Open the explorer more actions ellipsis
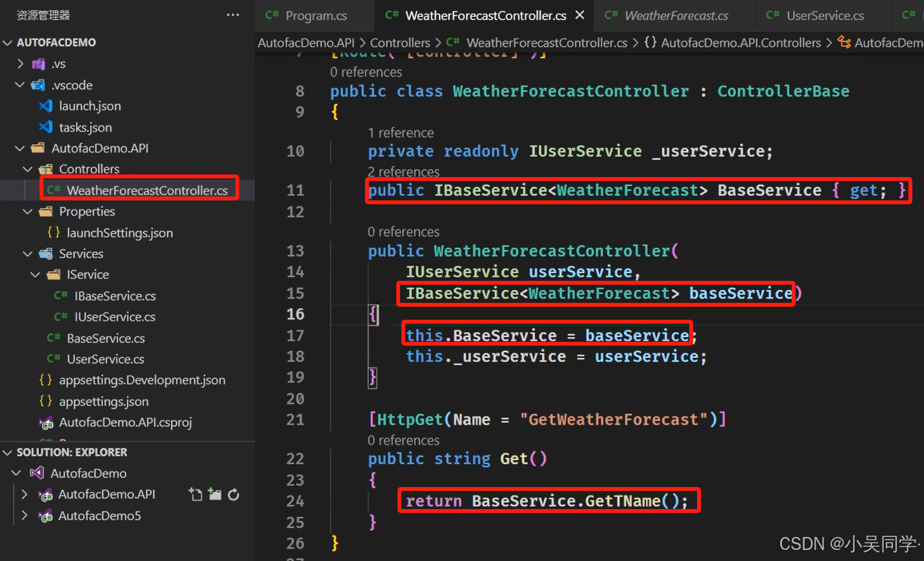Image resolution: width=924 pixels, height=561 pixels. coord(233,15)
